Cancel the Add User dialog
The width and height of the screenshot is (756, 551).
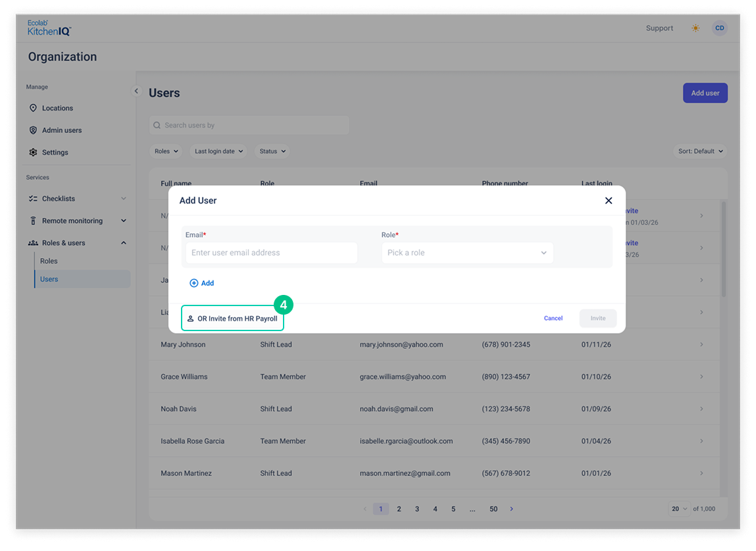pos(553,319)
